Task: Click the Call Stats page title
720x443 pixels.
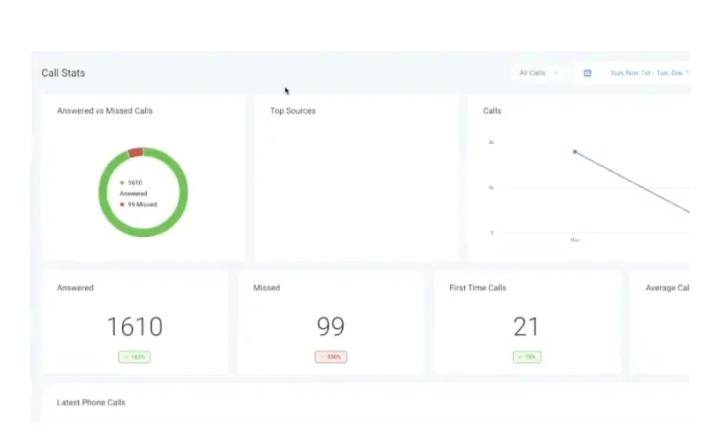Action: [63, 73]
